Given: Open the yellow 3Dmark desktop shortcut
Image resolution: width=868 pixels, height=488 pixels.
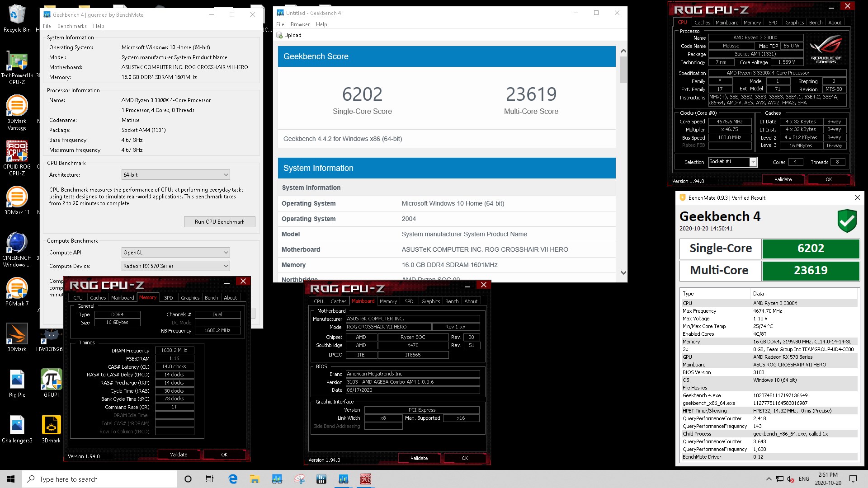Looking at the screenshot, I should tap(51, 429).
